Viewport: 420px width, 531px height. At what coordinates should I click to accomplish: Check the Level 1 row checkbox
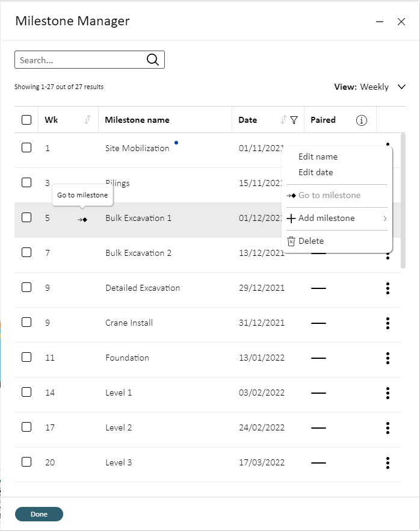coord(26,392)
